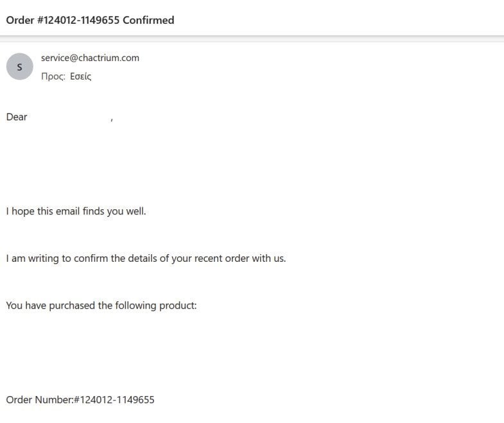
Task: Click the blank redacted name after "Dear"
Action: tap(69, 117)
